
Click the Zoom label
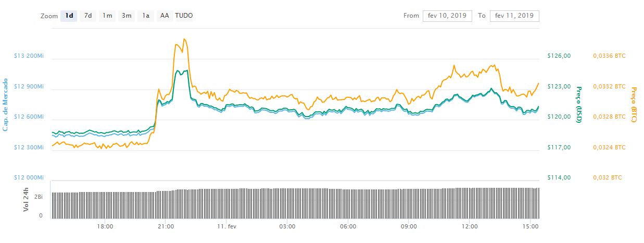[48, 16]
